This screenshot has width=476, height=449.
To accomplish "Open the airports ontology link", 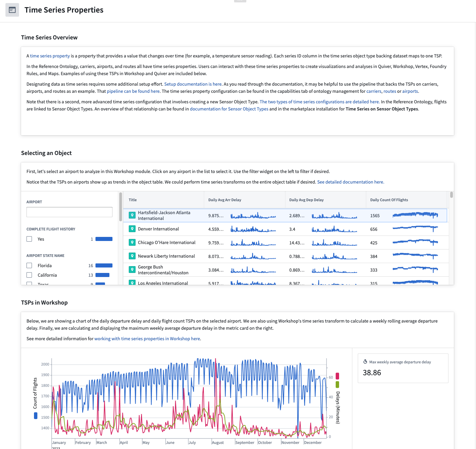I will [x=410, y=91].
